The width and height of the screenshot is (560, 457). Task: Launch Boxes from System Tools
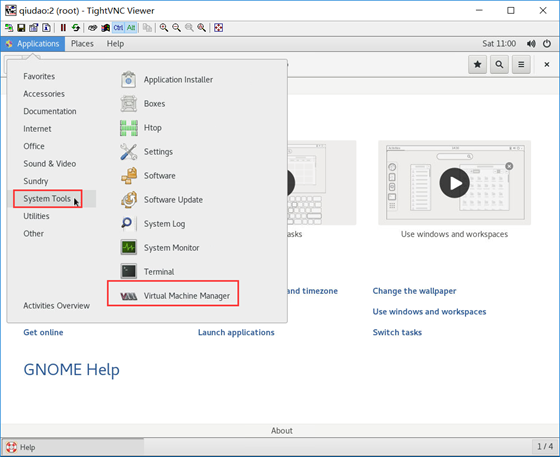(x=143, y=104)
